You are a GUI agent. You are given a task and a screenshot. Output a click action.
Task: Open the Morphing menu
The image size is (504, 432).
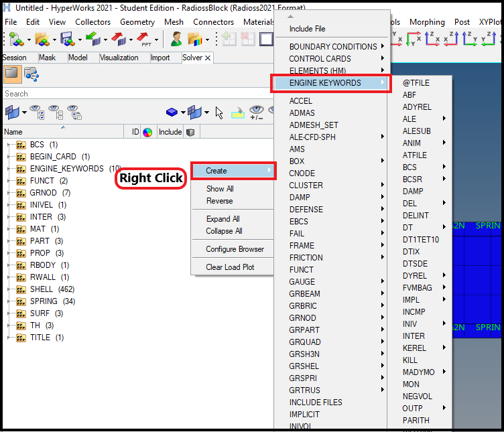click(427, 22)
